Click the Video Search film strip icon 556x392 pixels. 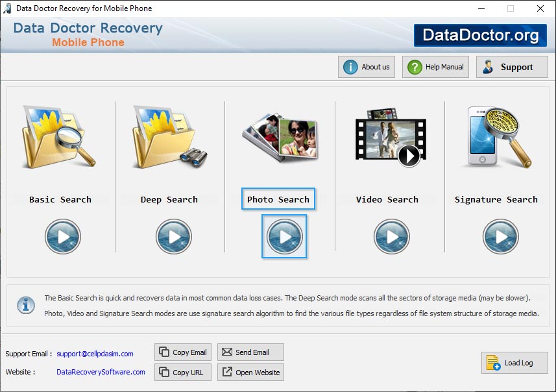point(391,138)
